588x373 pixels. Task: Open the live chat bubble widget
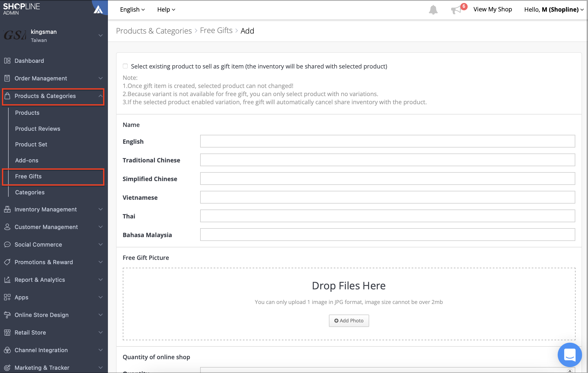point(570,355)
